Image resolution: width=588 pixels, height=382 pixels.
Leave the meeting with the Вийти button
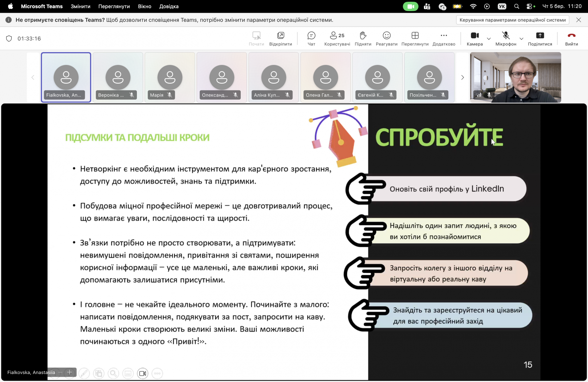tap(571, 39)
